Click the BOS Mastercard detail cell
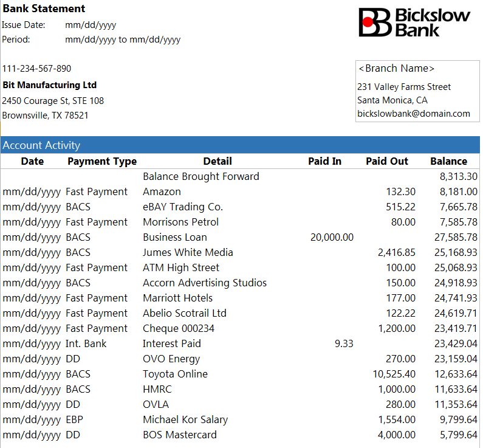This screenshot has width=483, height=448. [179, 435]
